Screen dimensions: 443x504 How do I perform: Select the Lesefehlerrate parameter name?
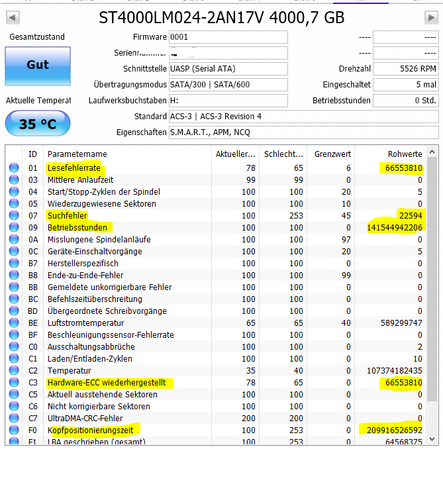74,168
